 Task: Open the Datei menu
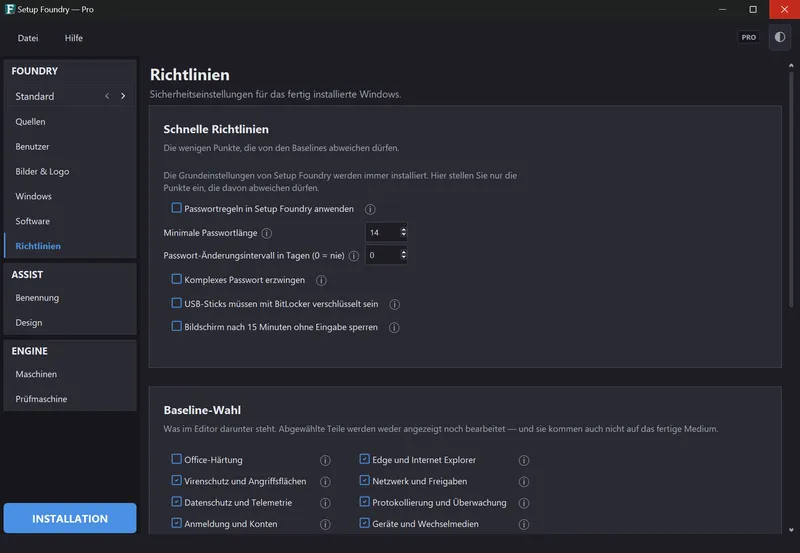(28, 38)
